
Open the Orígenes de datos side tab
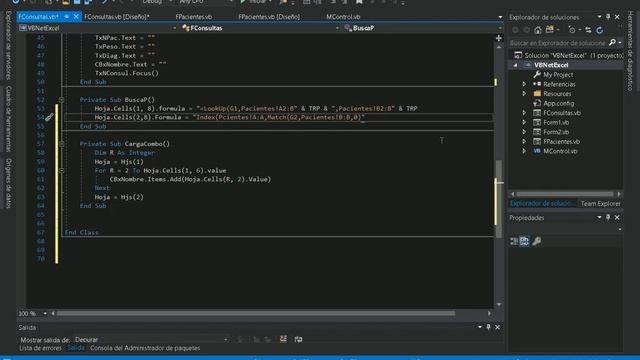pos(9,183)
